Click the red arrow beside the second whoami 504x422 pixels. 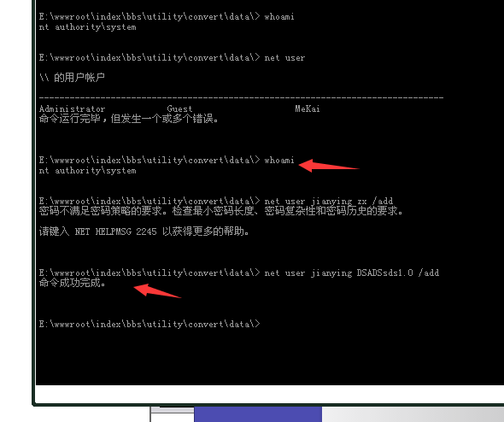pyautogui.click(x=329, y=166)
